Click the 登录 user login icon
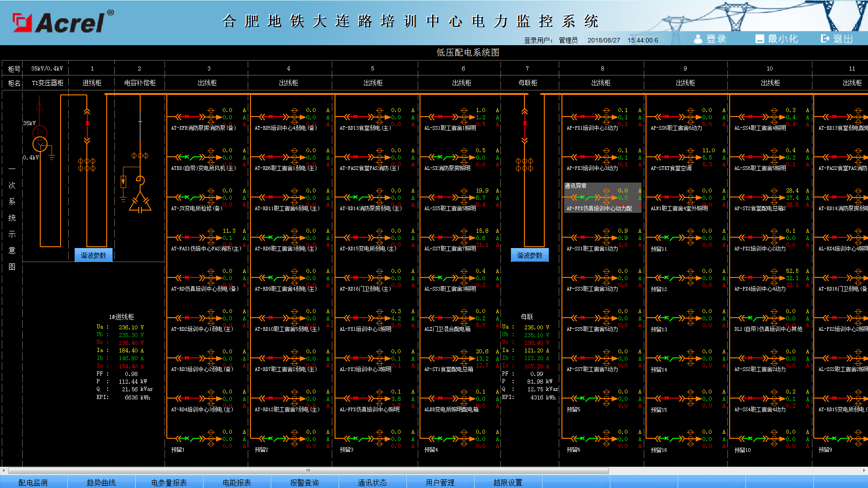868x488 pixels. [698, 39]
